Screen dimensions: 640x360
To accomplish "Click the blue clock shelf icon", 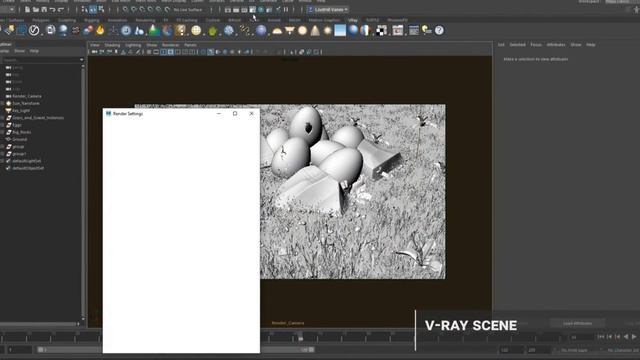I will click(126, 30).
